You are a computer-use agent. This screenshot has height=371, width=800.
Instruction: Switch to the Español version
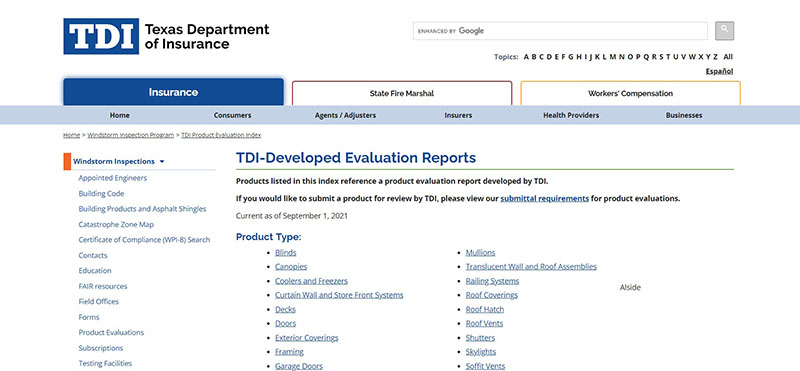tap(719, 71)
